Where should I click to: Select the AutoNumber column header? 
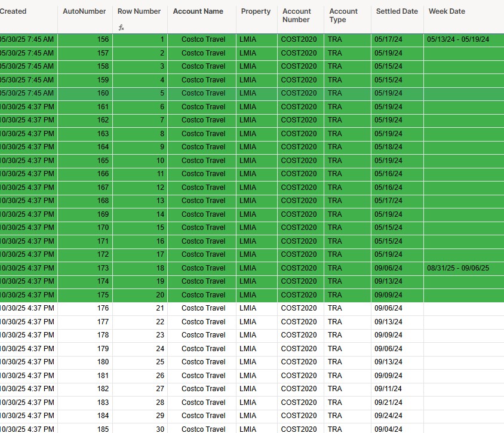click(84, 11)
